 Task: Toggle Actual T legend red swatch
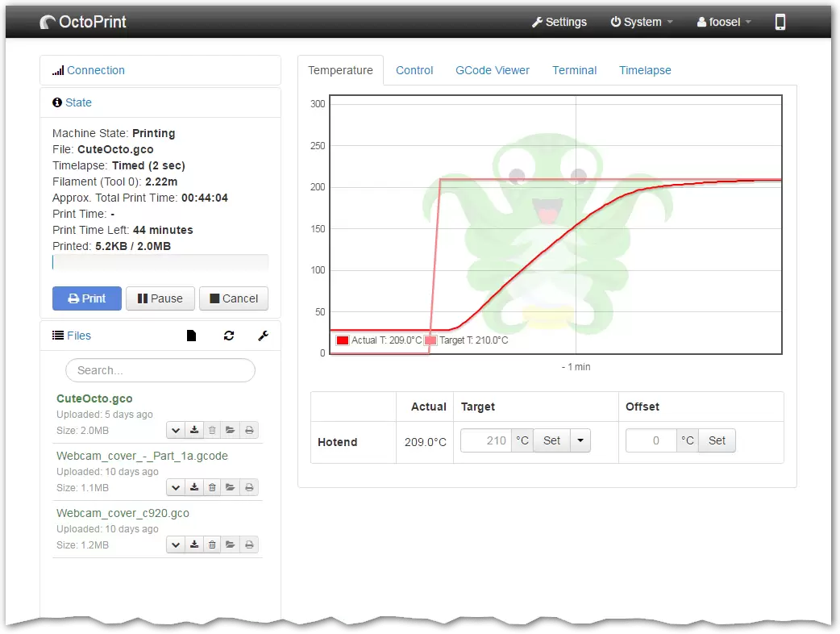pos(343,340)
